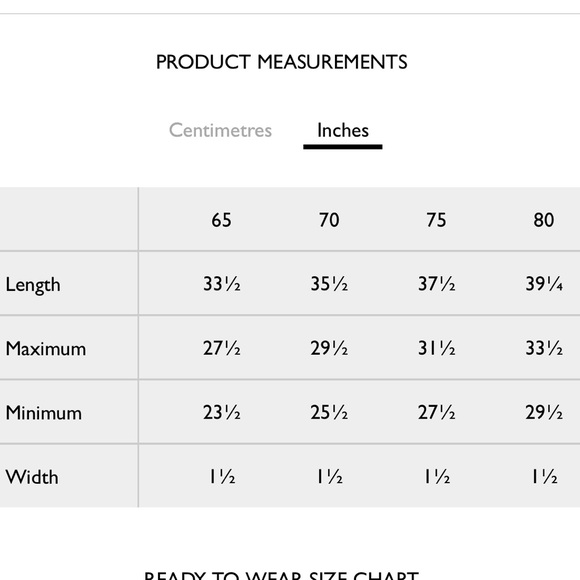Click the Minimum row label
Screen dimensions: 580x580
(x=44, y=412)
